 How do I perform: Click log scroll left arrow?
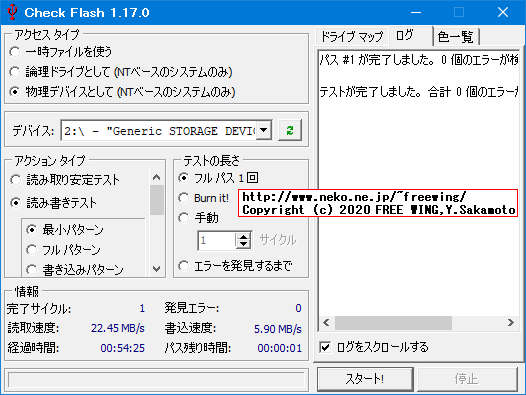coord(326,323)
